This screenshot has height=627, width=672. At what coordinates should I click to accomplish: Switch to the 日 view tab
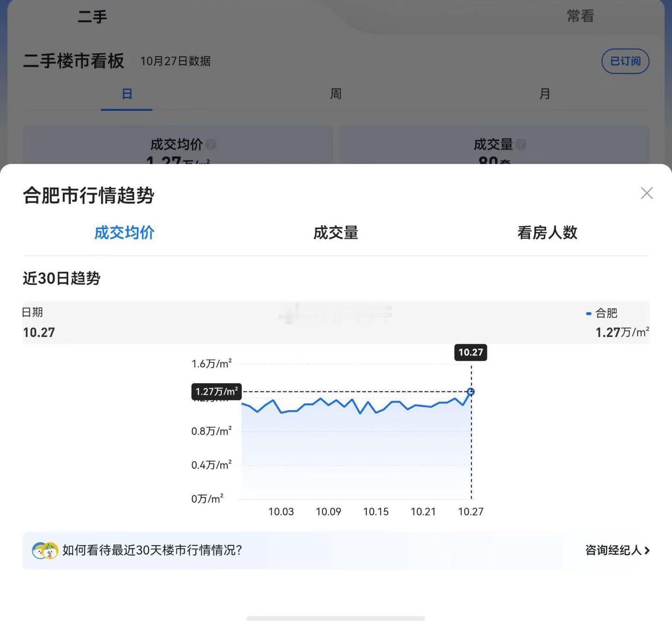[126, 94]
